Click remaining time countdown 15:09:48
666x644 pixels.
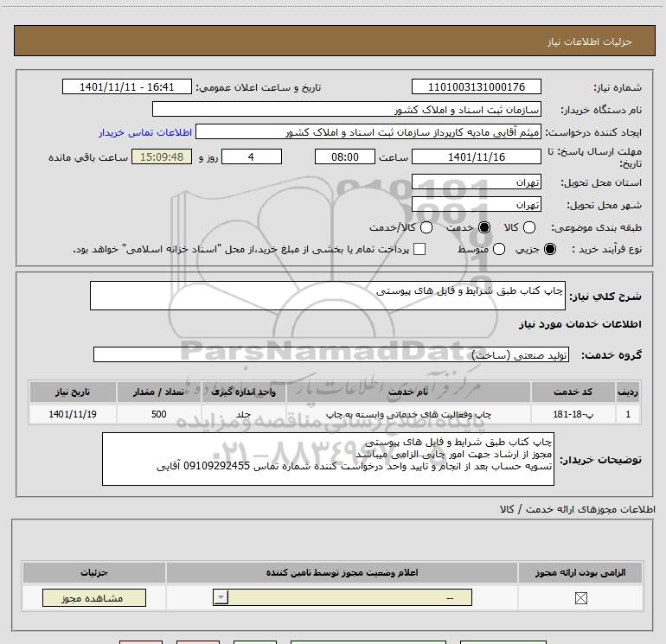(x=162, y=156)
